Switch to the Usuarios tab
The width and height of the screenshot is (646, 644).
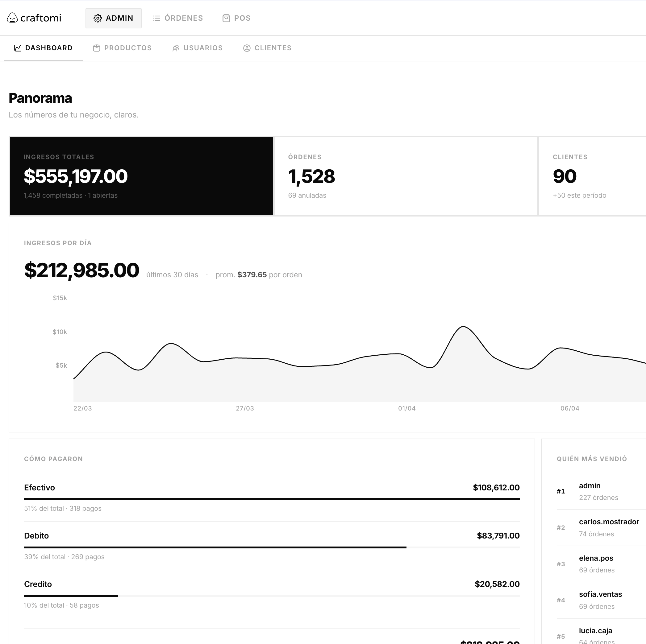[197, 48]
